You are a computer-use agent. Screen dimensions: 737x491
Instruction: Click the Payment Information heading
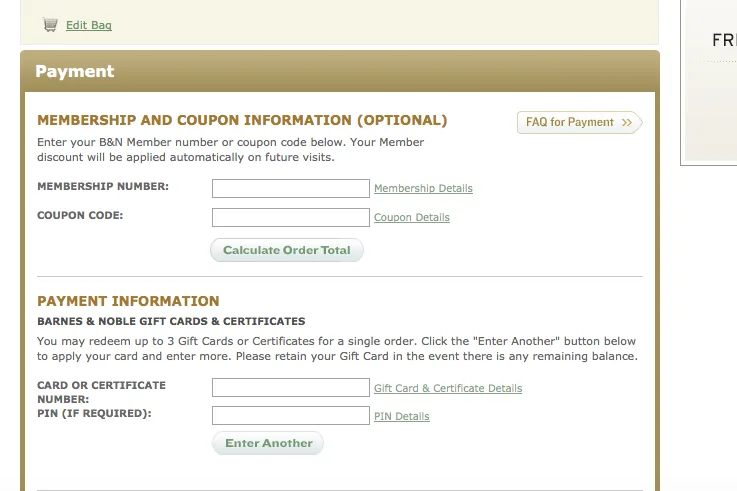pyautogui.click(x=128, y=301)
